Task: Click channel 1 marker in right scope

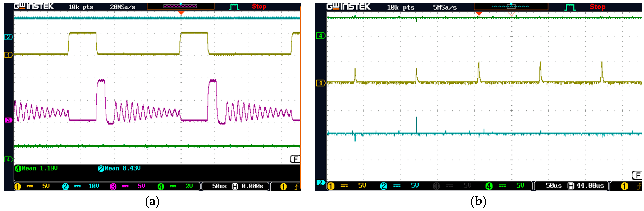Action: (320, 83)
